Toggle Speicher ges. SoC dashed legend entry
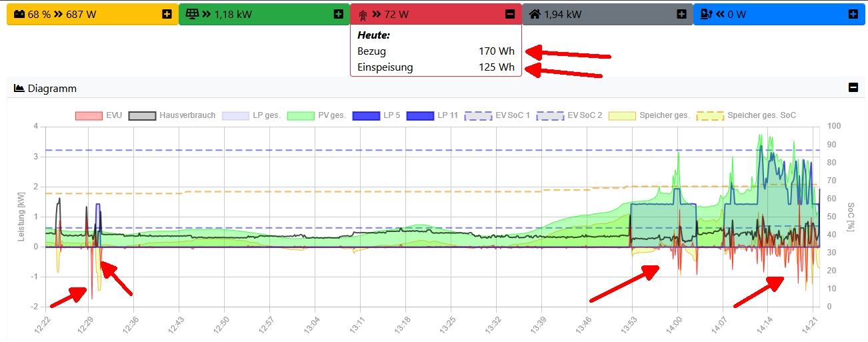 click(746, 115)
